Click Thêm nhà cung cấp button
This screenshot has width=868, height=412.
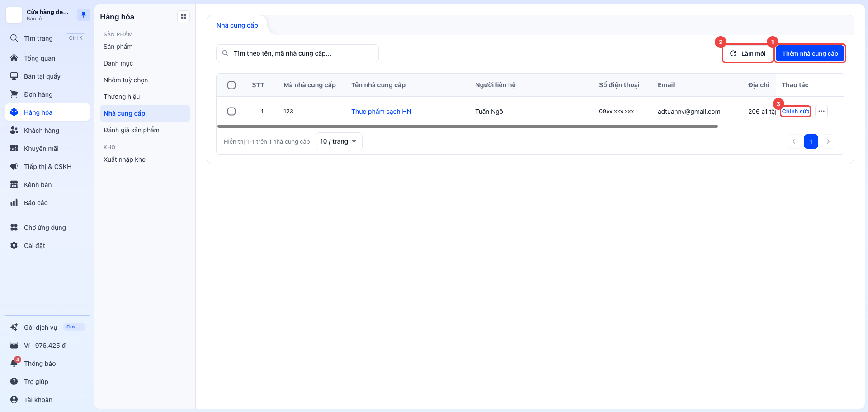810,53
